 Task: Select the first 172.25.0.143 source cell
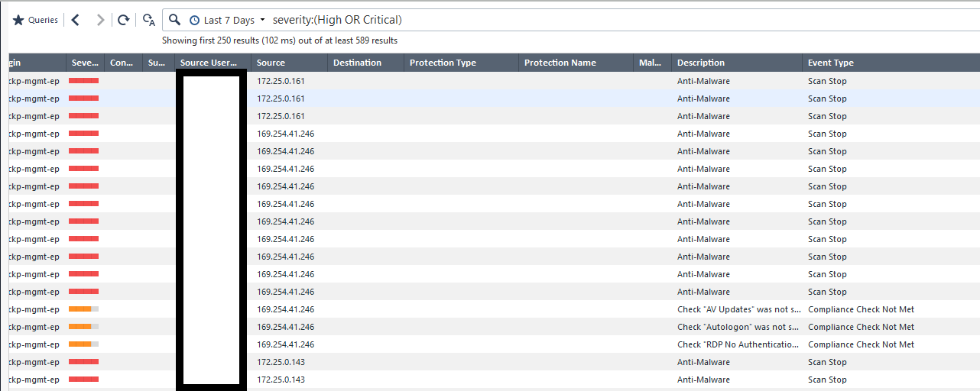point(281,362)
